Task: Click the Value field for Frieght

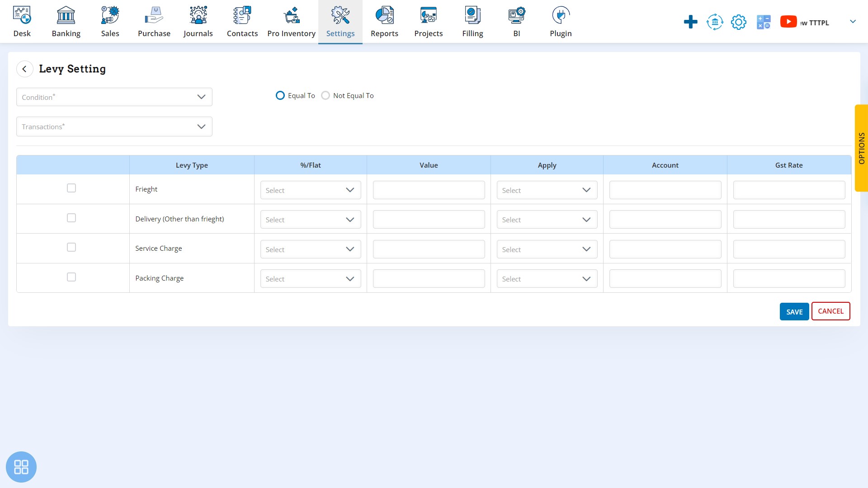Action: point(429,190)
